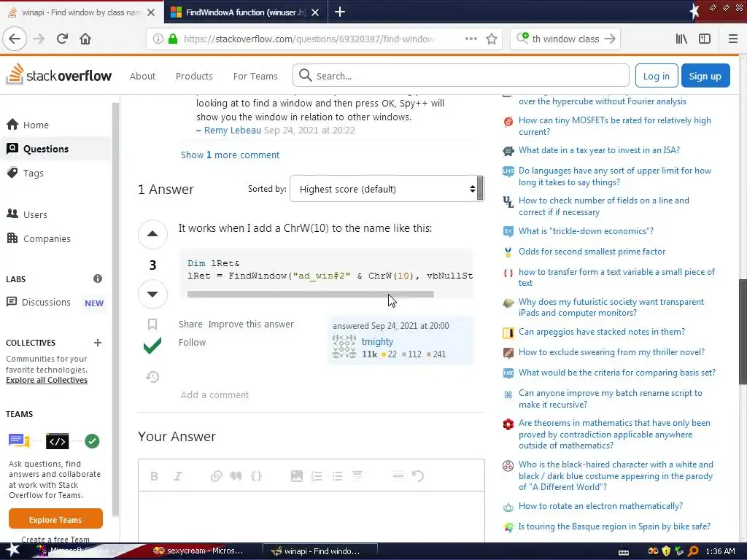This screenshot has height=560, width=747.
Task: Open Explore all Collectives link
Action: [47, 380]
